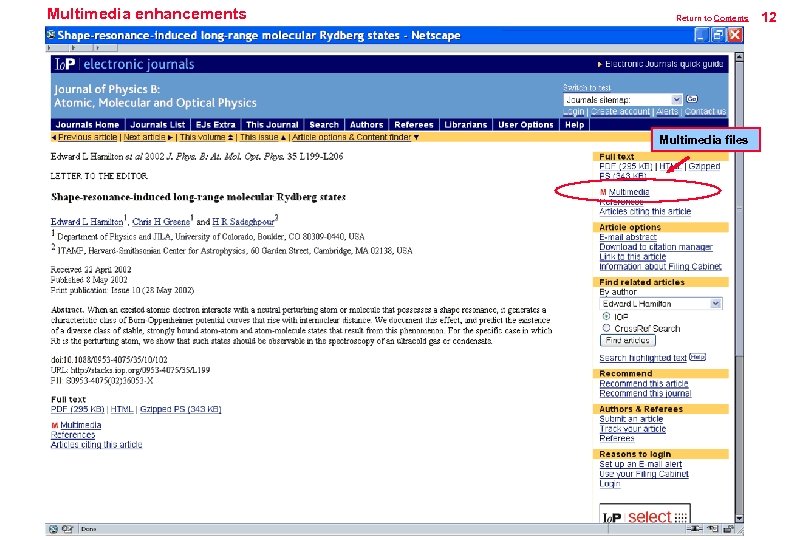Open This Journal menu item
Viewport: 794px width, 540px height.
point(272,125)
